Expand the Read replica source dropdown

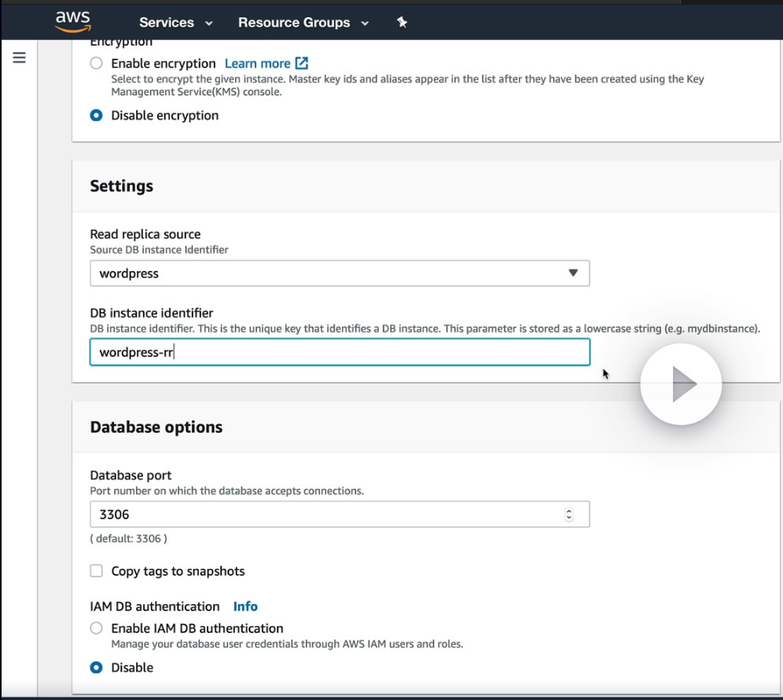339,273
